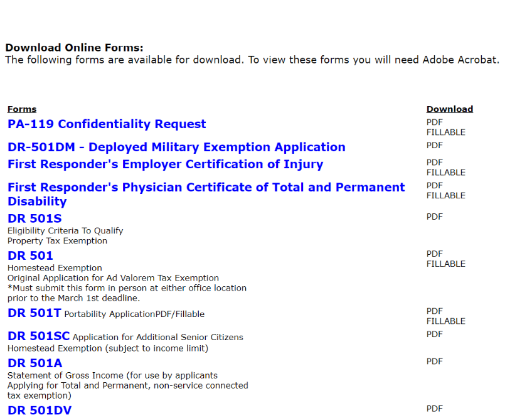532x418 pixels.
Task: Download the PDF for DR-501DM Deployed Military Exemption
Action: (435, 146)
